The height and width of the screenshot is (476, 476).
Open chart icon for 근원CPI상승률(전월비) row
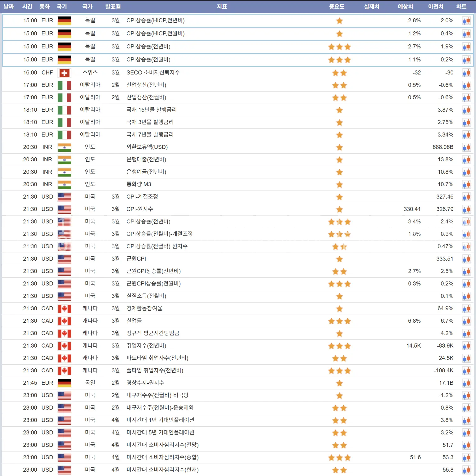click(x=466, y=284)
